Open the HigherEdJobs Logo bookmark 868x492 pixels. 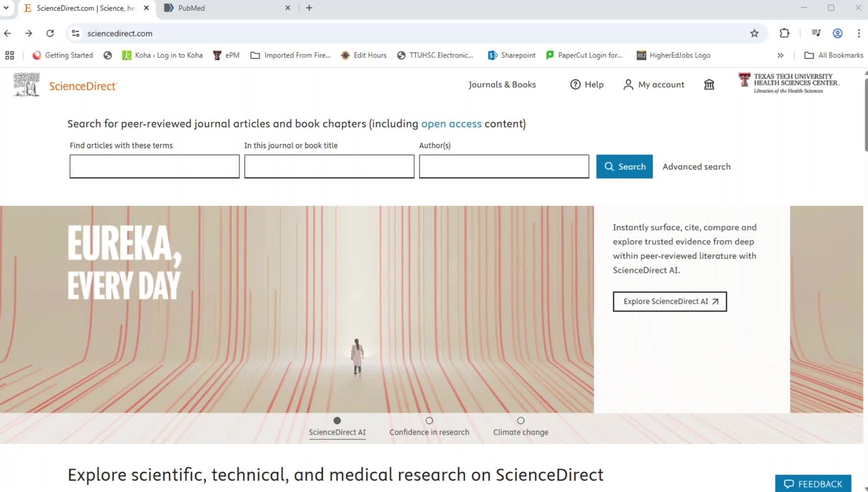click(x=673, y=55)
